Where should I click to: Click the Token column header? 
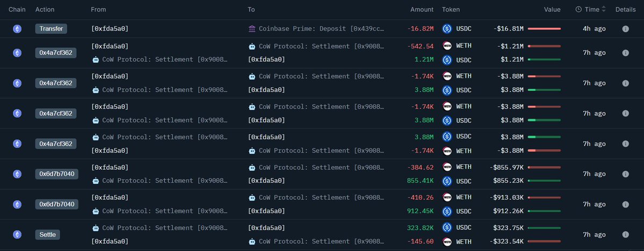[x=451, y=10]
